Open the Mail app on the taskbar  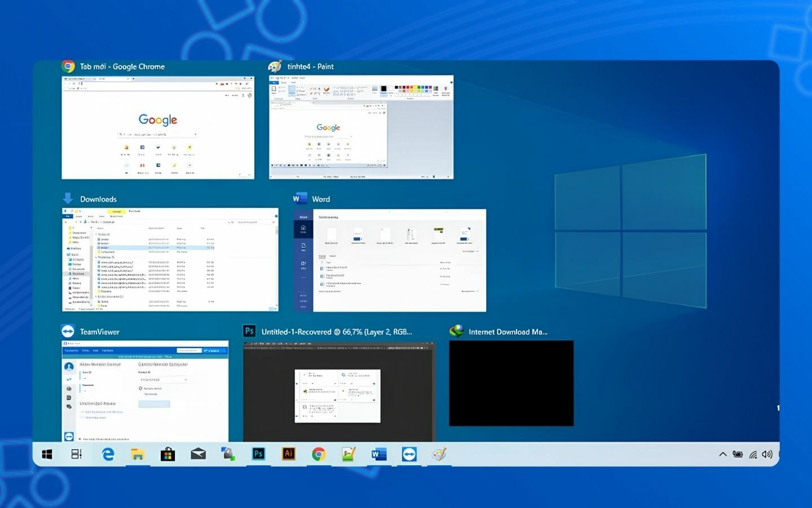[198, 454]
